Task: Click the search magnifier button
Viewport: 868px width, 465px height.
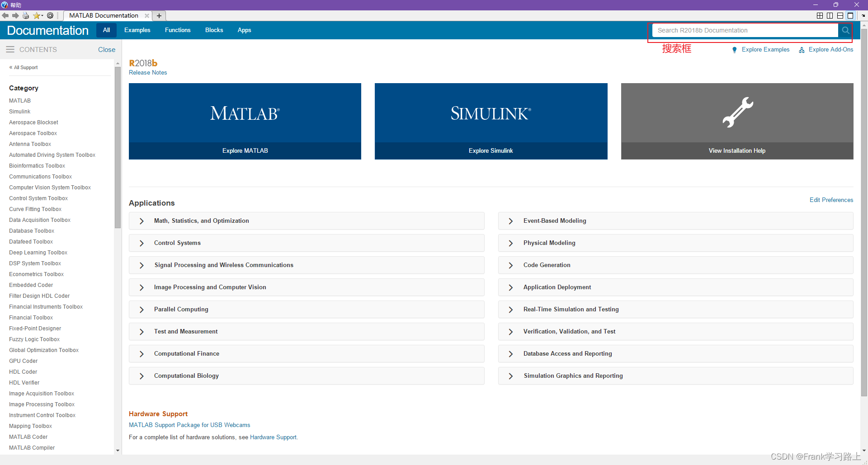Action: (x=845, y=30)
